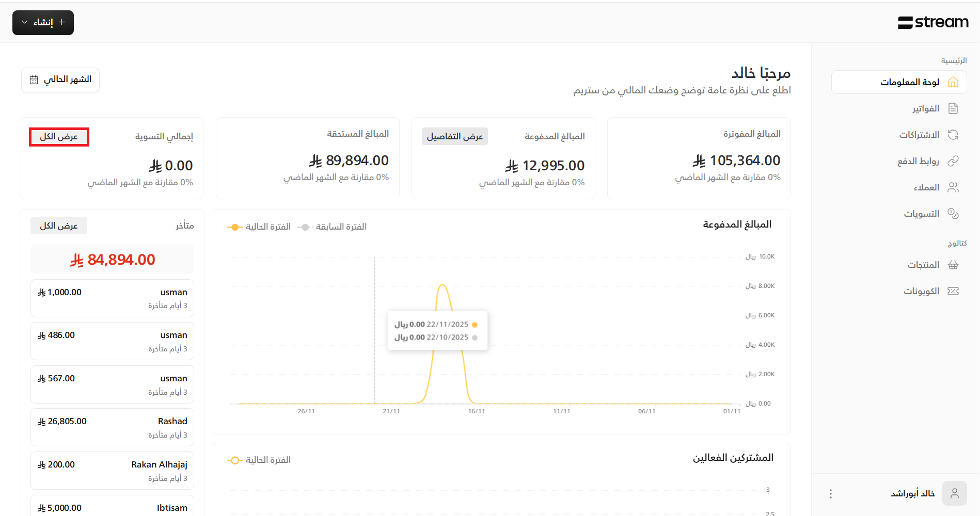
Task: Open the three-dot menu beside خالد أبوراشد
Action: click(x=830, y=494)
